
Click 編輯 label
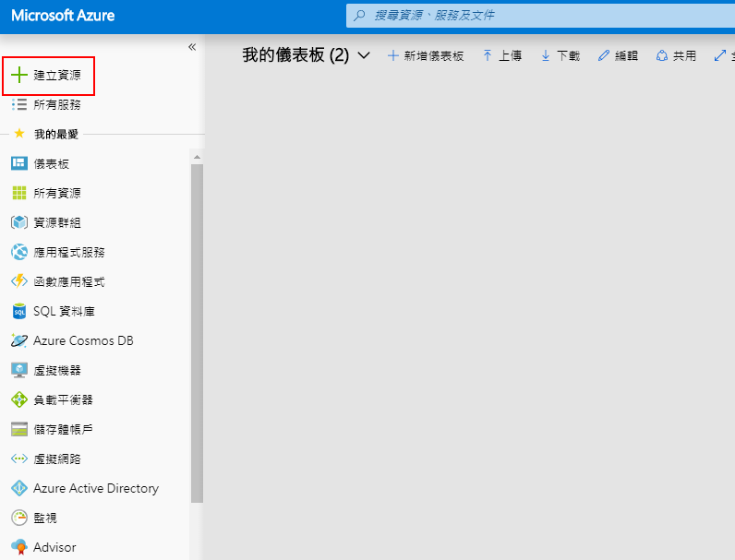tap(626, 55)
